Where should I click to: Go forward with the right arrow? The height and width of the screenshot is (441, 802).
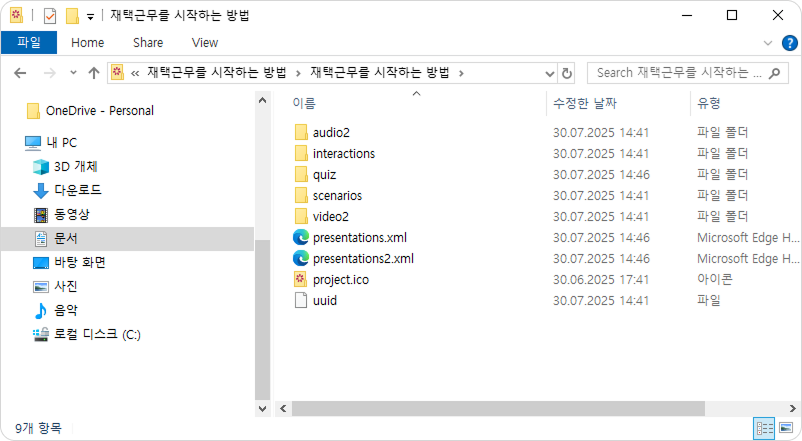50,73
